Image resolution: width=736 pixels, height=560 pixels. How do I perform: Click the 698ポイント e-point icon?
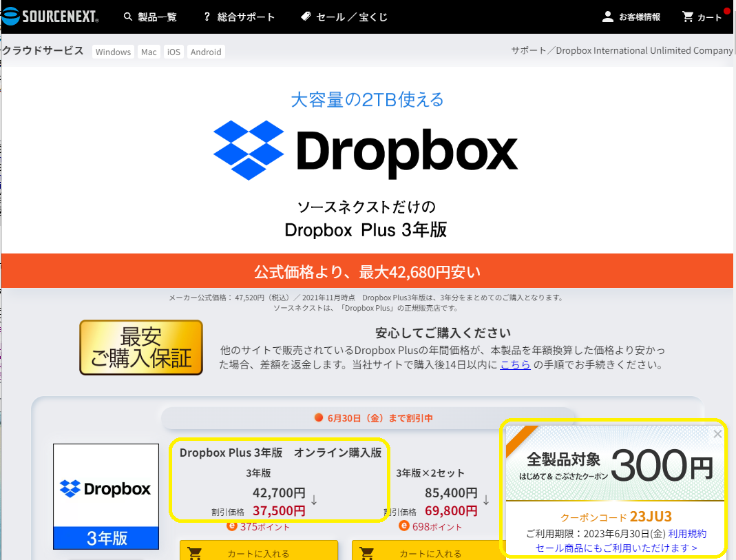point(403,526)
